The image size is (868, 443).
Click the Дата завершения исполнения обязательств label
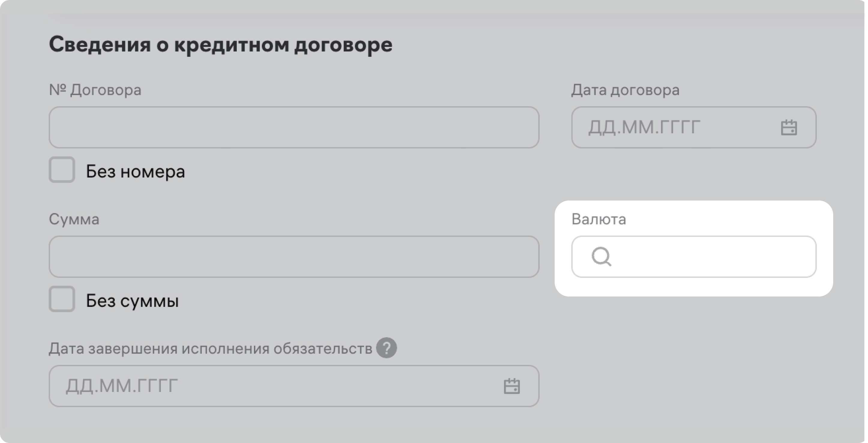[210, 349]
